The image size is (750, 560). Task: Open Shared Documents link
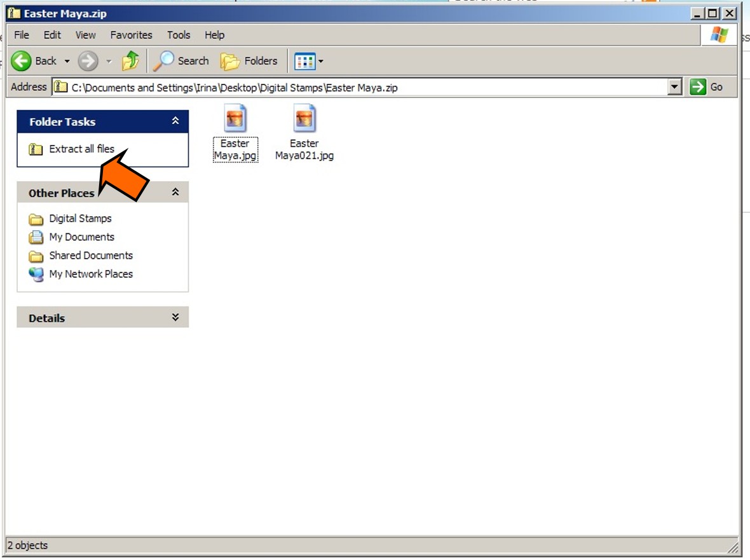[x=91, y=256]
